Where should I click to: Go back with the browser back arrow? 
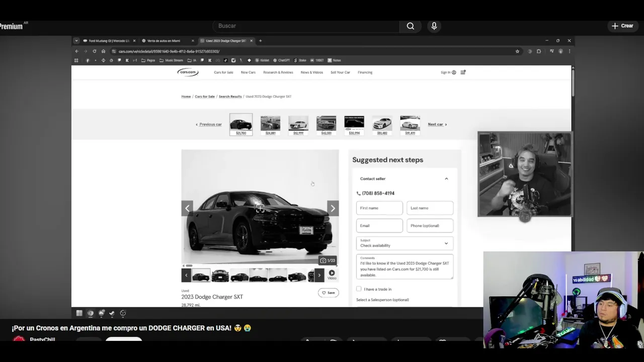(x=77, y=51)
